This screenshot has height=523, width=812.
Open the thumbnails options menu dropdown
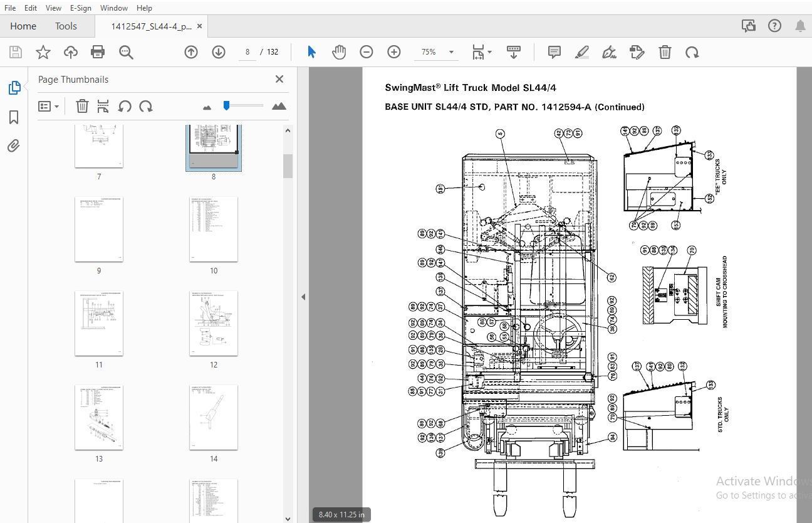click(x=48, y=106)
